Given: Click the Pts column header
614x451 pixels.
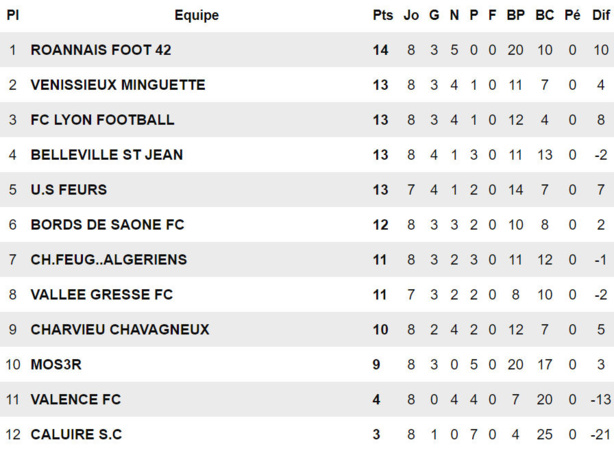Looking at the screenshot, I should click(382, 15).
